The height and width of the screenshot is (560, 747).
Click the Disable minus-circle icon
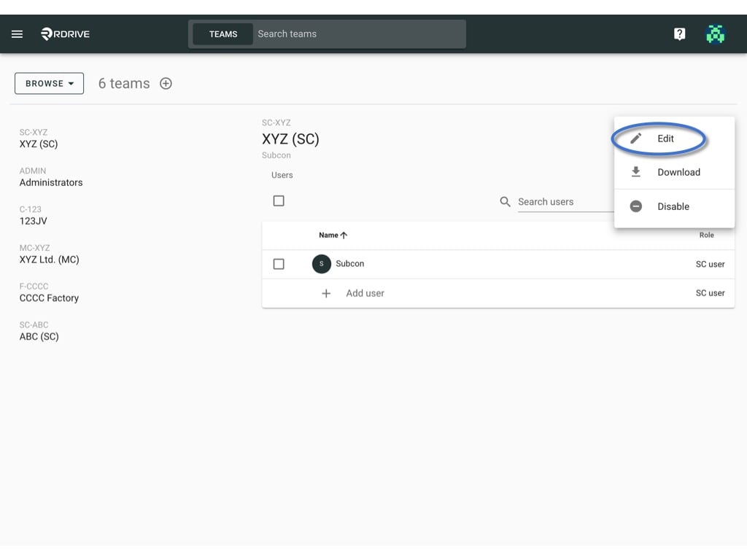pos(635,206)
